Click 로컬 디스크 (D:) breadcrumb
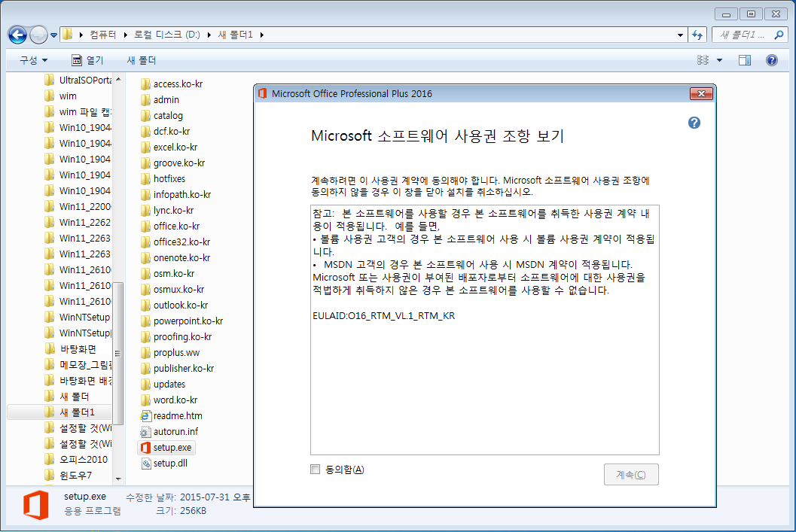796x532 pixels. [166, 35]
